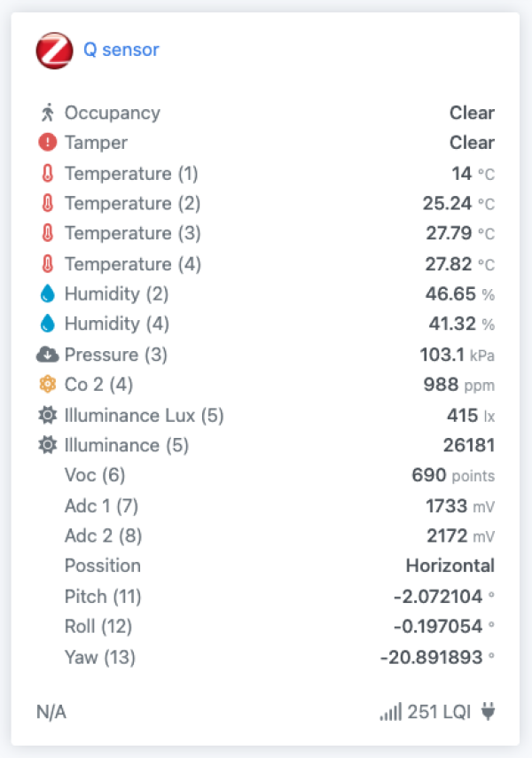Click the N/A last seen text
The height and width of the screenshot is (758, 532).
point(51,712)
